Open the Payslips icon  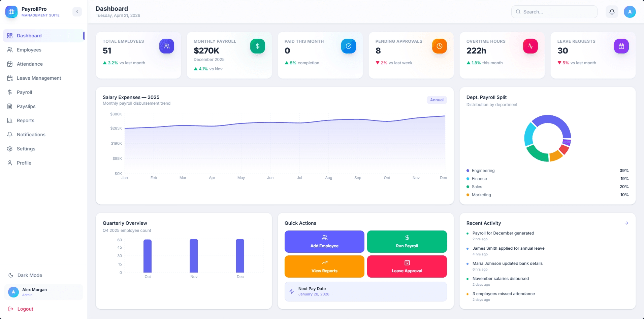click(x=10, y=106)
